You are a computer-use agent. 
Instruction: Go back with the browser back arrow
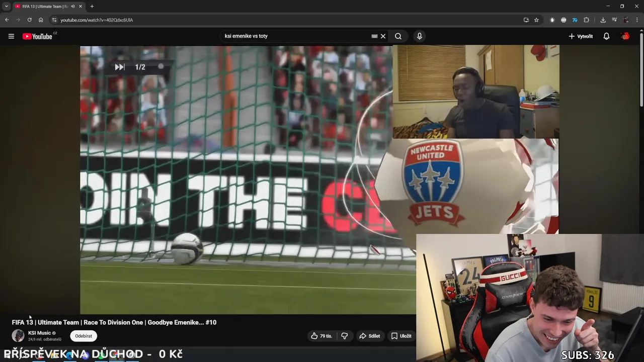(x=7, y=20)
